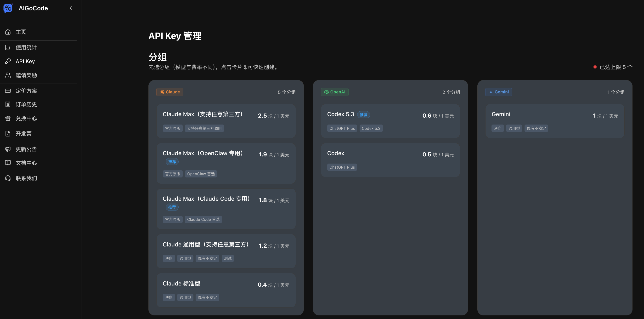644x319 pixels.
Task: Click the invoice file icon for 开发票
Action: pos(8,134)
